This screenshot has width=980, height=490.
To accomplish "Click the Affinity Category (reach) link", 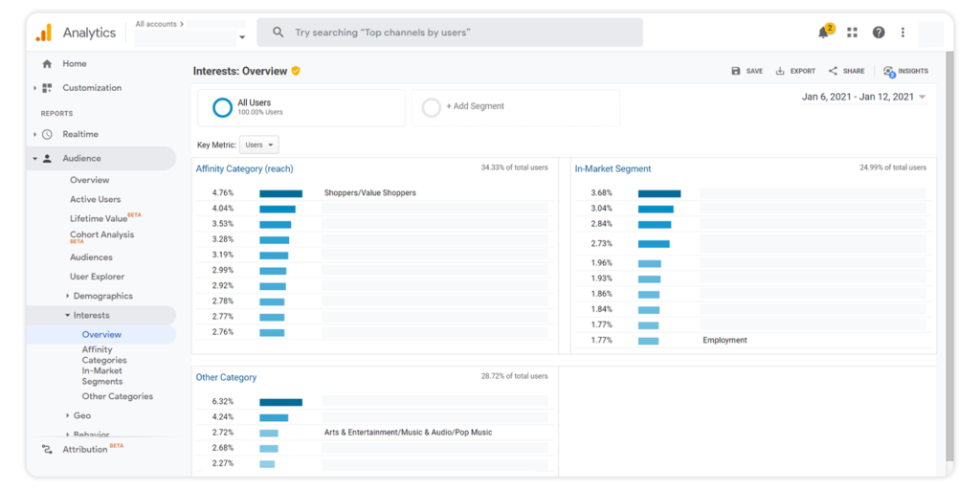I will pos(244,168).
